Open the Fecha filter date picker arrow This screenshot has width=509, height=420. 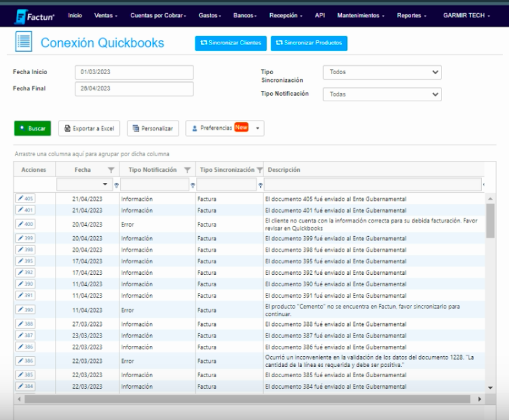(105, 184)
